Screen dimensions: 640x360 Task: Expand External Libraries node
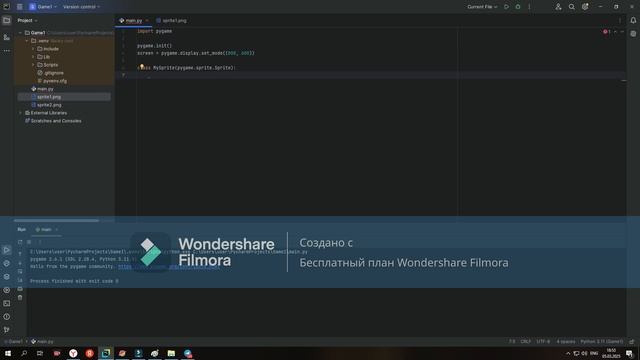[x=20, y=113]
